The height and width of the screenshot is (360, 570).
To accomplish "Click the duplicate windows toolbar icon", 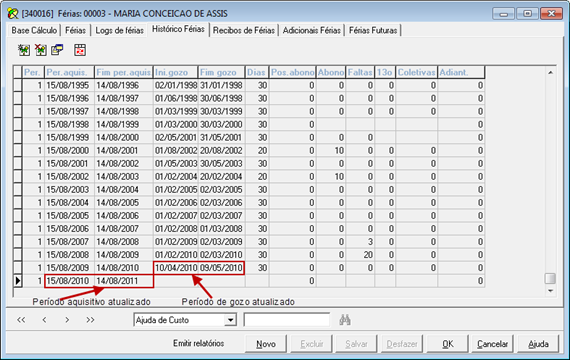I will 57,50.
